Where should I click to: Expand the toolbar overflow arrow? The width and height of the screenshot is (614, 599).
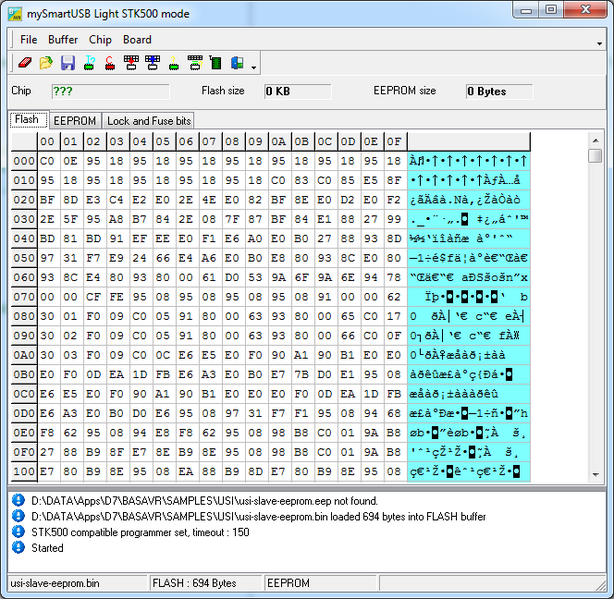click(254, 67)
